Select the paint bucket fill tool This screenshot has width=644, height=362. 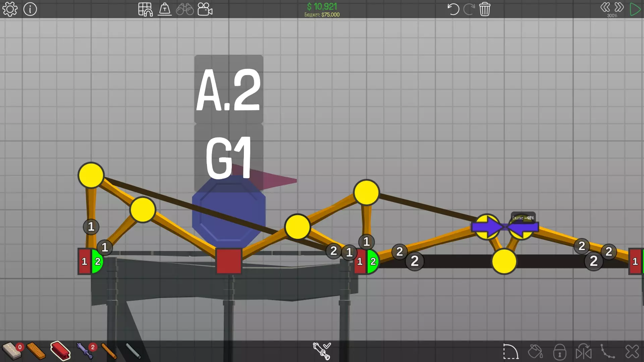535,352
